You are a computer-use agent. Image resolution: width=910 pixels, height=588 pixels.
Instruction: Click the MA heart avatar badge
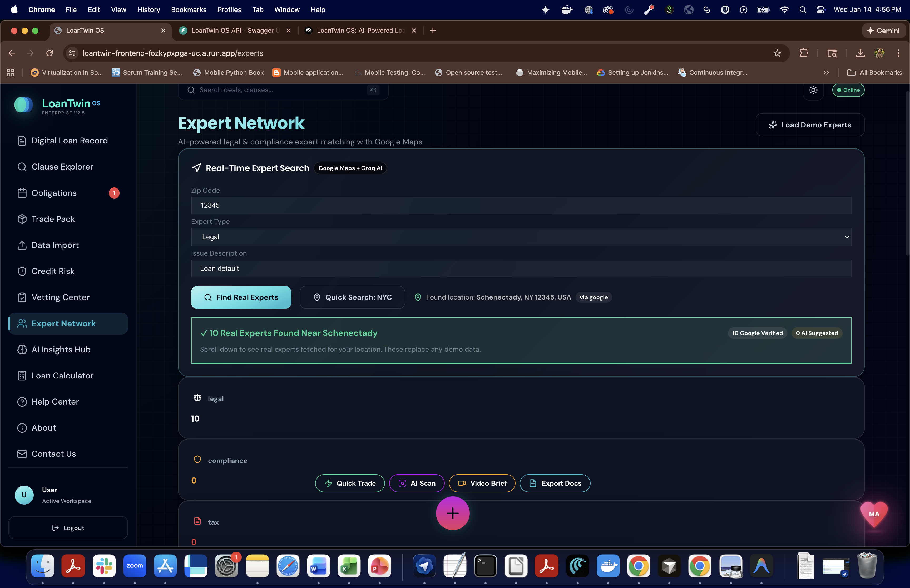(x=874, y=514)
